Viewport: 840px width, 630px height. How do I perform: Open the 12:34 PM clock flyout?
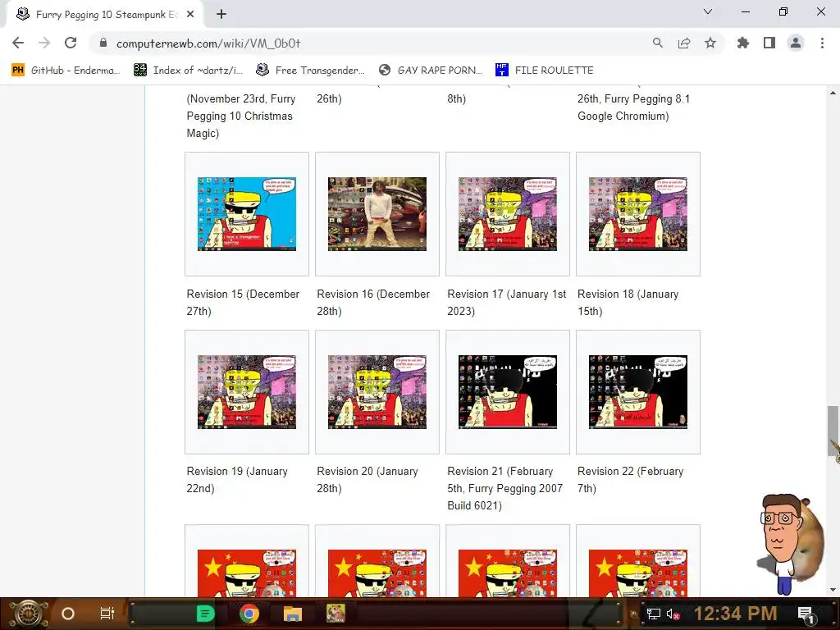click(x=736, y=614)
